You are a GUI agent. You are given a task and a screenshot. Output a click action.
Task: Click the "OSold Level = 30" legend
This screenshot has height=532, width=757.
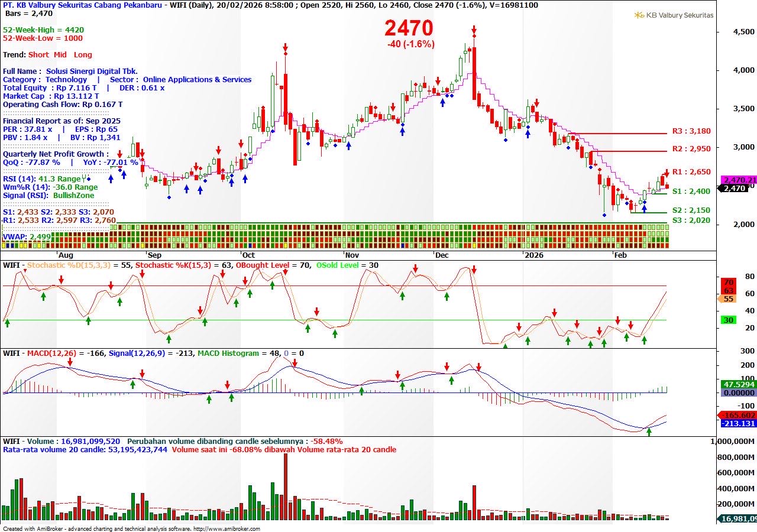(x=347, y=265)
